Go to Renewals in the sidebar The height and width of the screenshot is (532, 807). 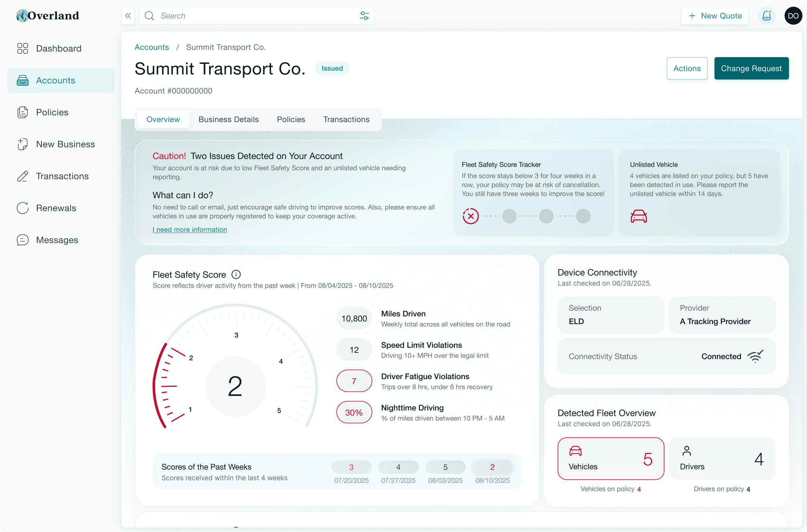[56, 208]
